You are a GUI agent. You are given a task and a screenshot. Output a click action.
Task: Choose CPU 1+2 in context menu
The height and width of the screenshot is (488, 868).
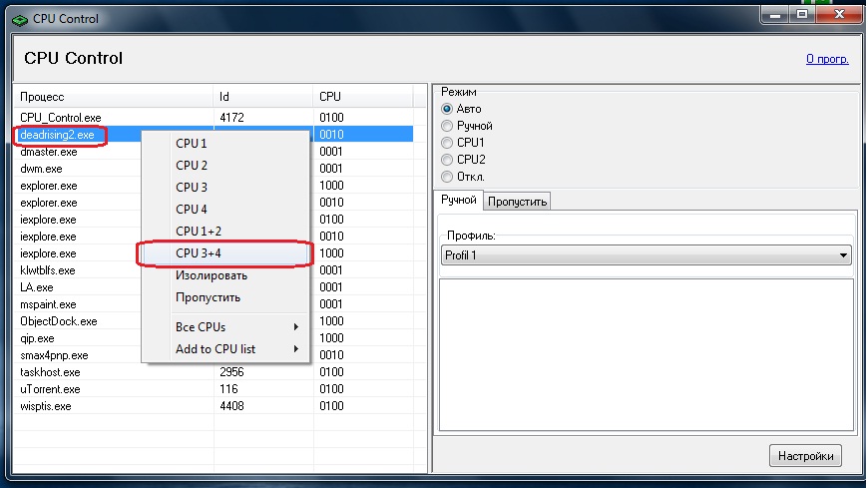(x=225, y=231)
